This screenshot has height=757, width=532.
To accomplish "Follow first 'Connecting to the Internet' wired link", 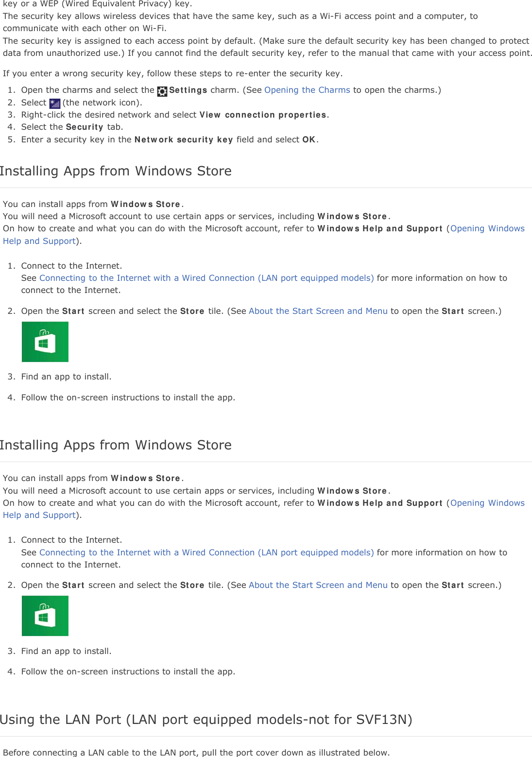I will click(206, 278).
